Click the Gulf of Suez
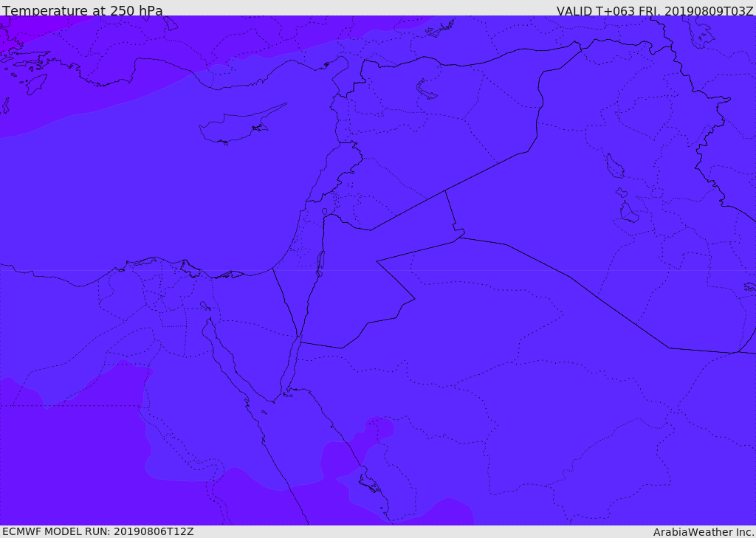The width and height of the screenshot is (756, 538). click(x=225, y=354)
